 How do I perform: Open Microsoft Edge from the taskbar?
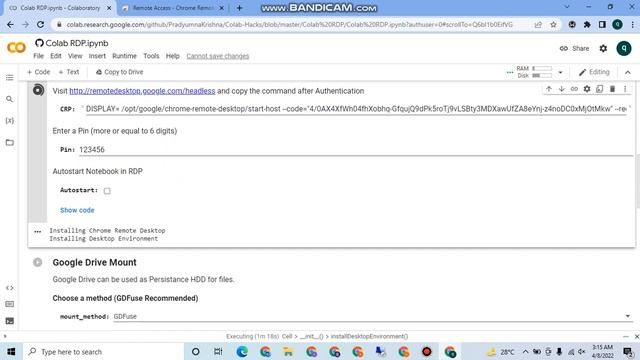[x=242, y=352]
